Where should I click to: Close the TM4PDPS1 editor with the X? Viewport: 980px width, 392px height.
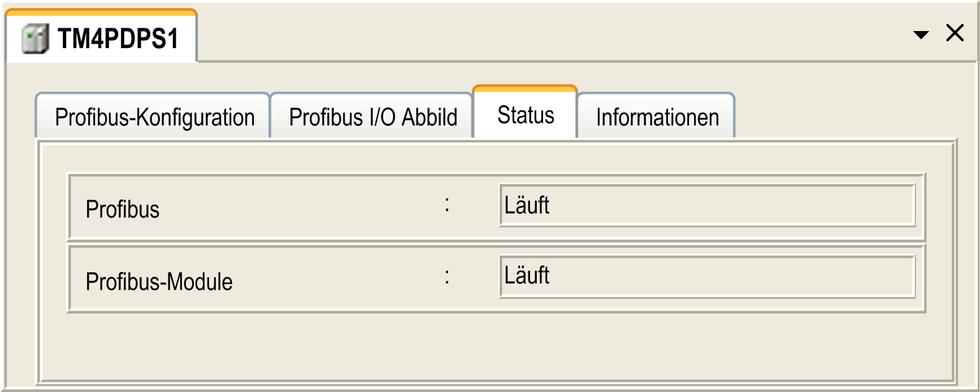(x=955, y=33)
